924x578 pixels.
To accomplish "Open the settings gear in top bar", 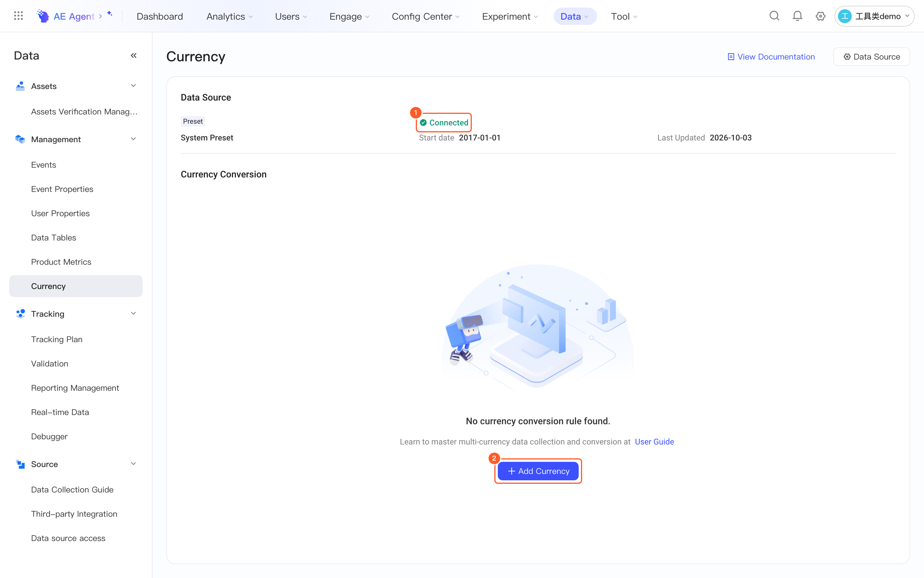I will click(821, 16).
